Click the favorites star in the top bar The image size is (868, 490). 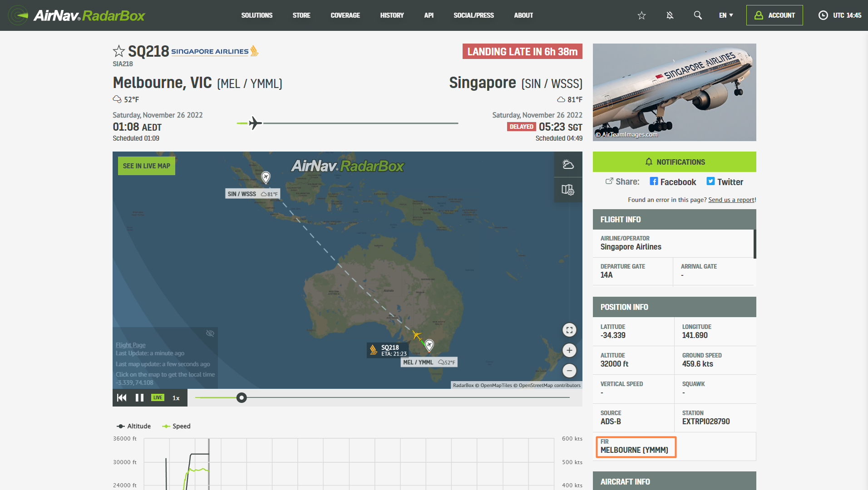click(x=641, y=15)
